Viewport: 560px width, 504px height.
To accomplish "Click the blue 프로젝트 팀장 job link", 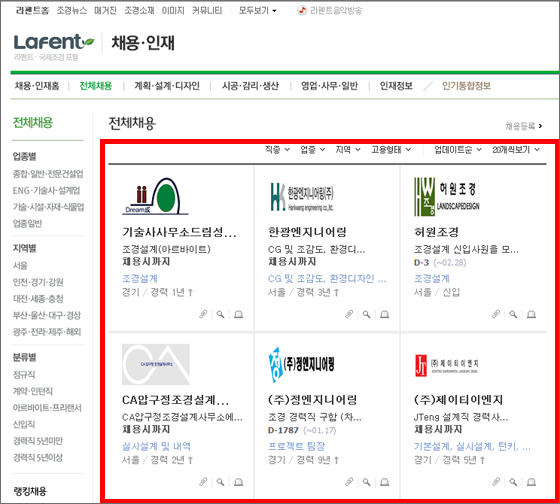I will click(x=296, y=446).
